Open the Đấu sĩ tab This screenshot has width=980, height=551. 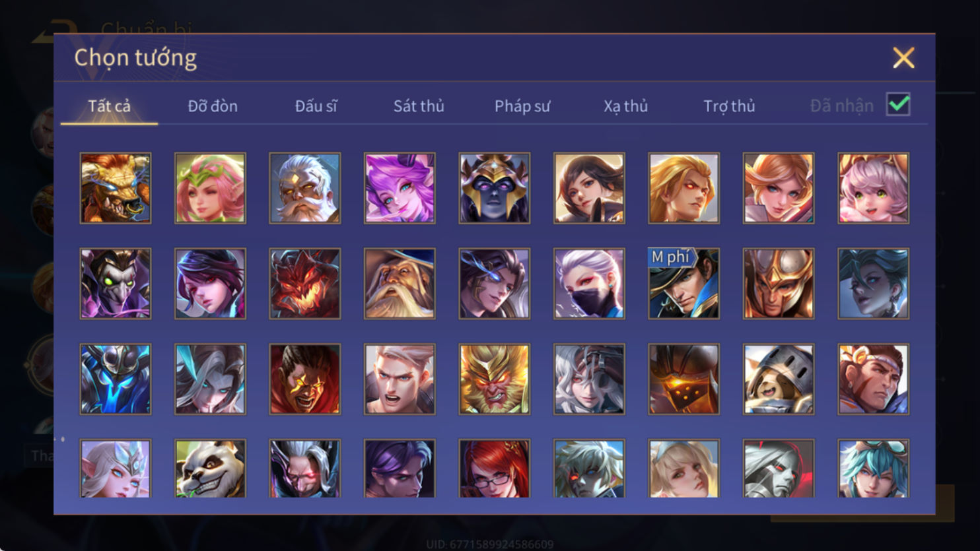[x=316, y=106]
